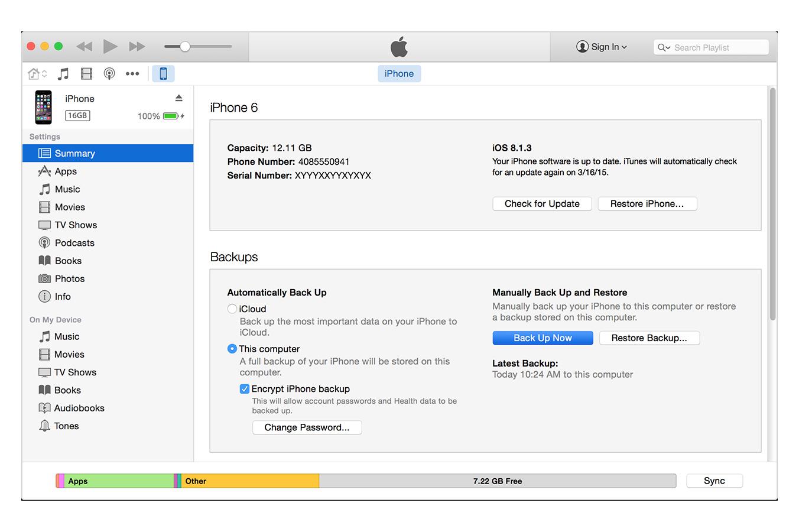The image size is (799, 532).
Task: Click the 16GB capacity badge
Action: pyautogui.click(x=77, y=116)
